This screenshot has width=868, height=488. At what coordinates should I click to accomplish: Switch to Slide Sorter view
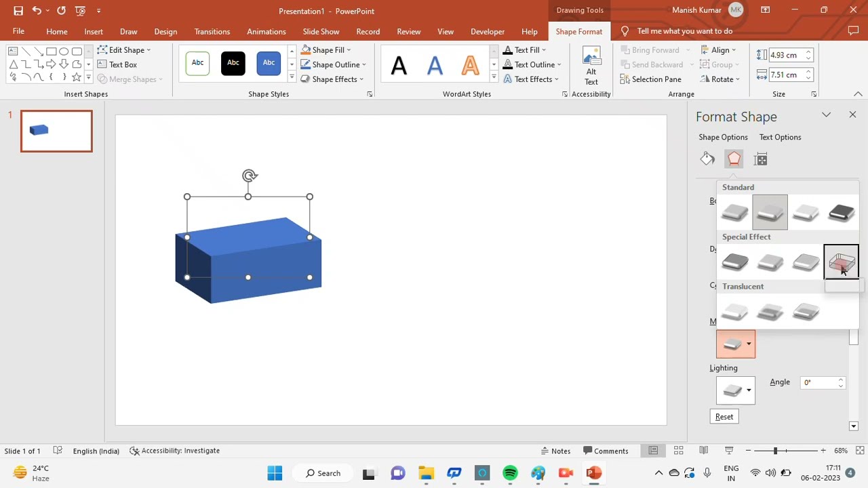678,451
